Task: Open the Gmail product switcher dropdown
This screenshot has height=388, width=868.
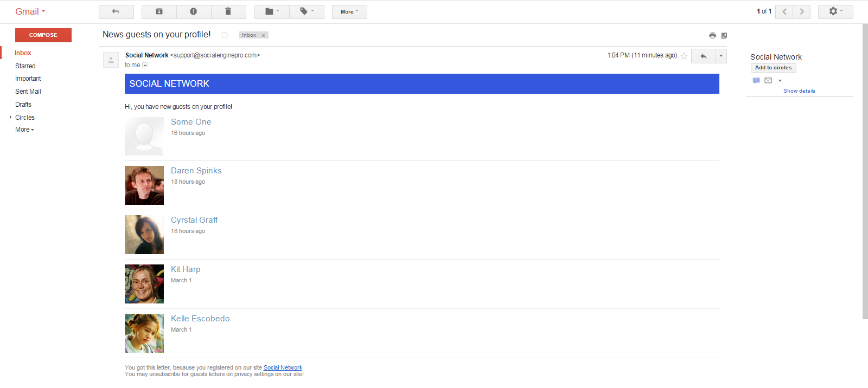Action: click(x=30, y=11)
